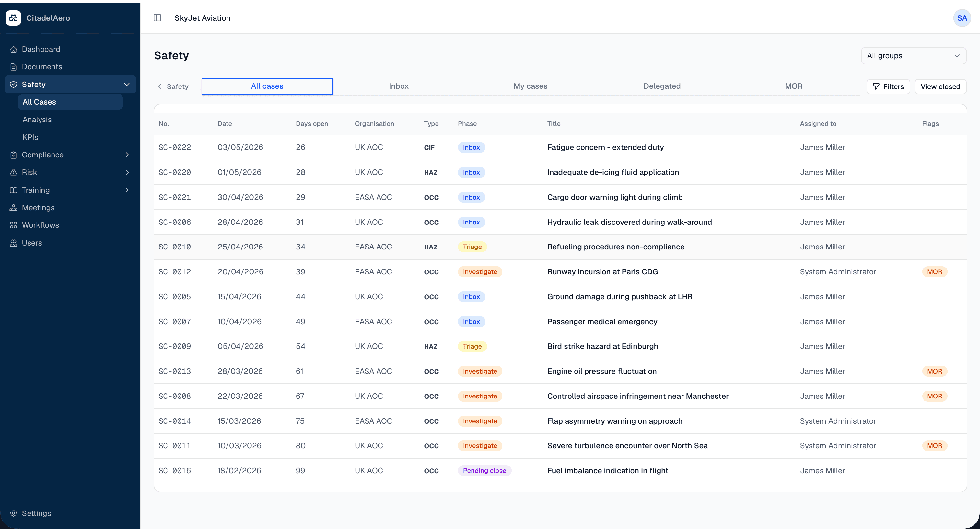
Task: Switch to the All cases tab
Action: (267, 86)
